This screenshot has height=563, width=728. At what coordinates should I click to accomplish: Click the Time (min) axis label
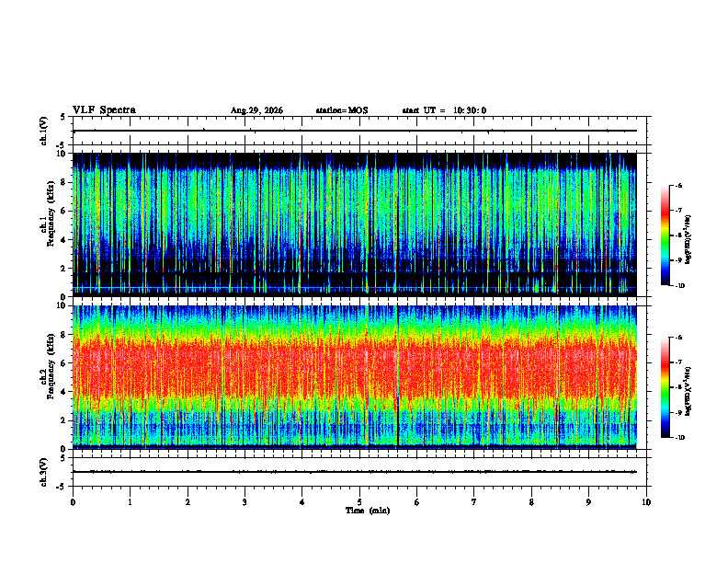coord(368,511)
